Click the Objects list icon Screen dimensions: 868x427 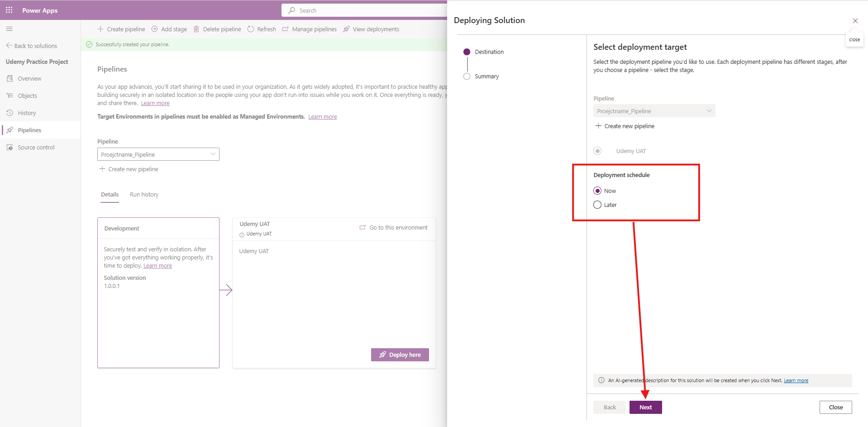pos(10,96)
